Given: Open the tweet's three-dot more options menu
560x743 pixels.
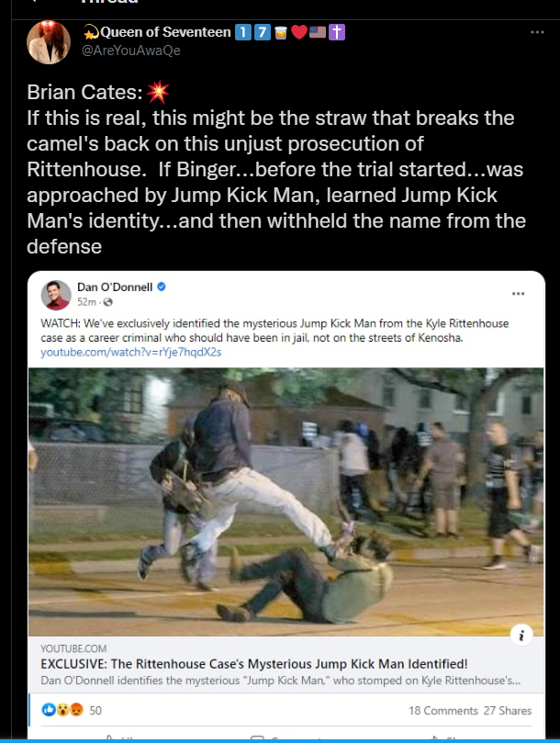Looking at the screenshot, I should [537, 32].
